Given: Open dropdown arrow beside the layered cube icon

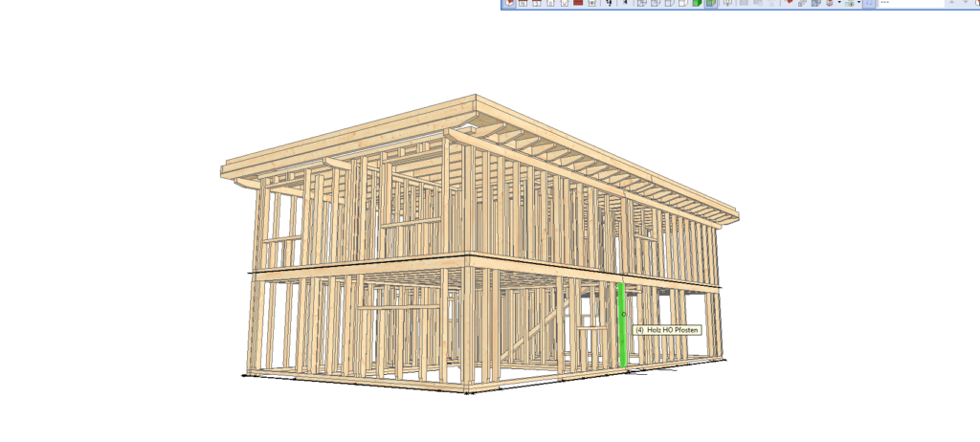Looking at the screenshot, I should (x=839, y=3).
